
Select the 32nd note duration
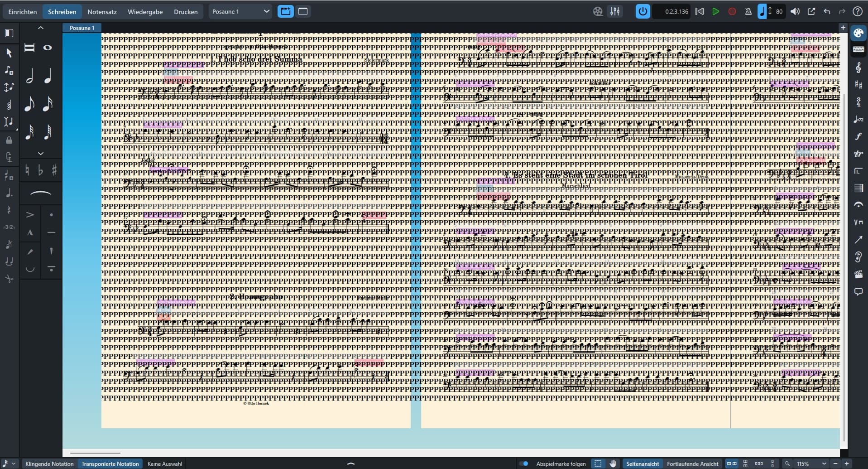pos(29,132)
